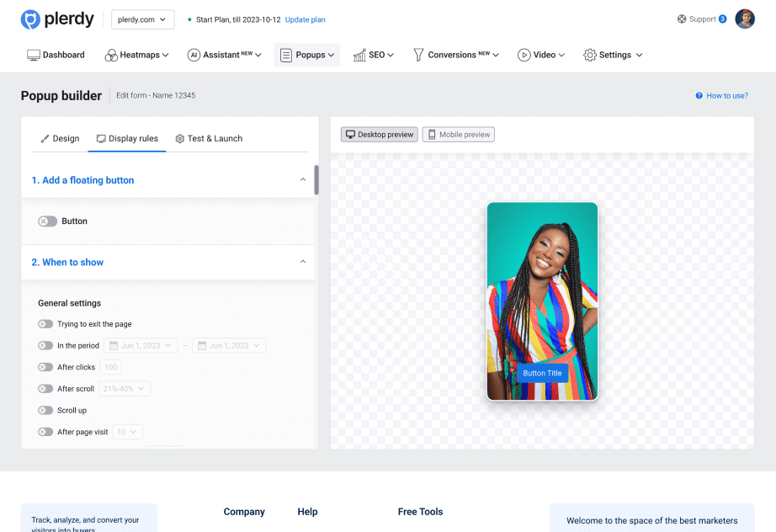Select the Display rules tab
The image size is (776, 532).
click(127, 139)
